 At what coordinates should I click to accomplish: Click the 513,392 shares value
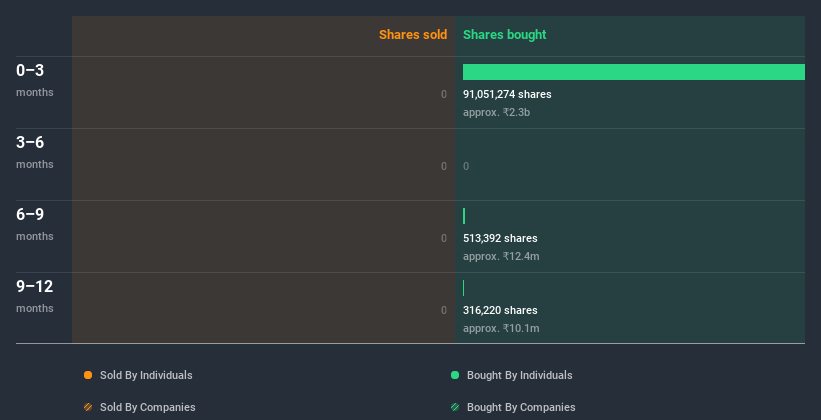pyautogui.click(x=500, y=238)
